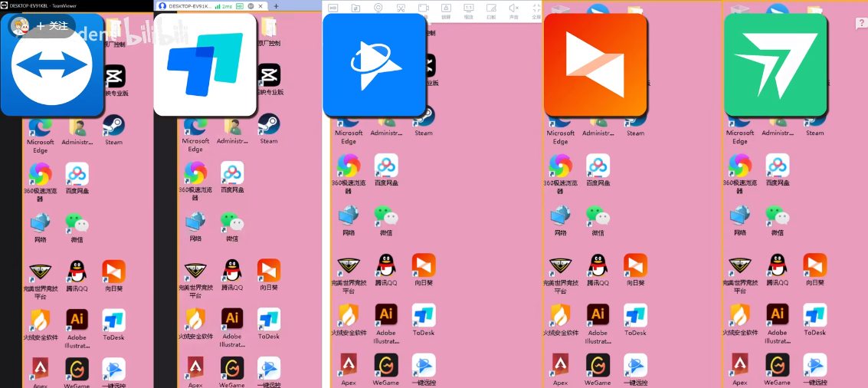Open 百度网盘 in the ToDesk tabbed window

[x=232, y=177]
